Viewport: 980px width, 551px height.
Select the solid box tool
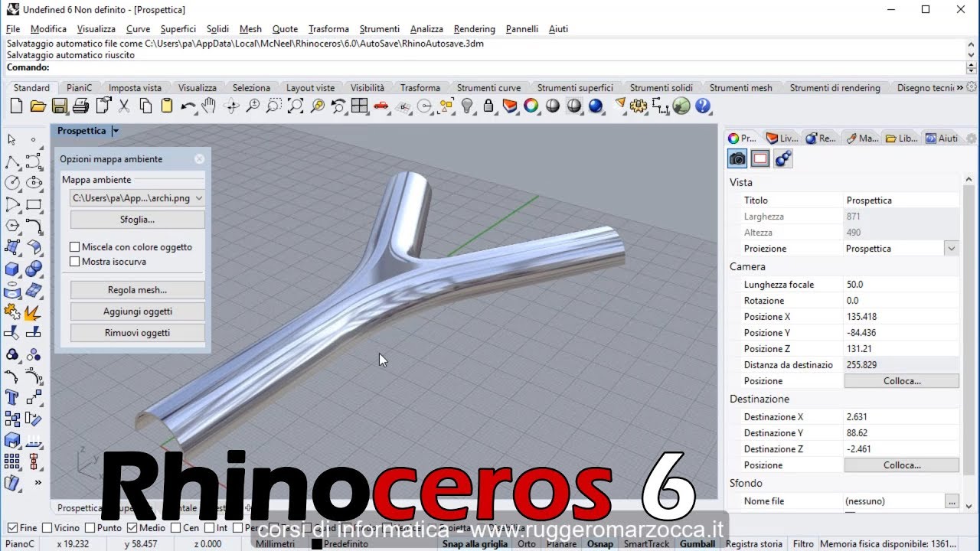[x=12, y=269]
